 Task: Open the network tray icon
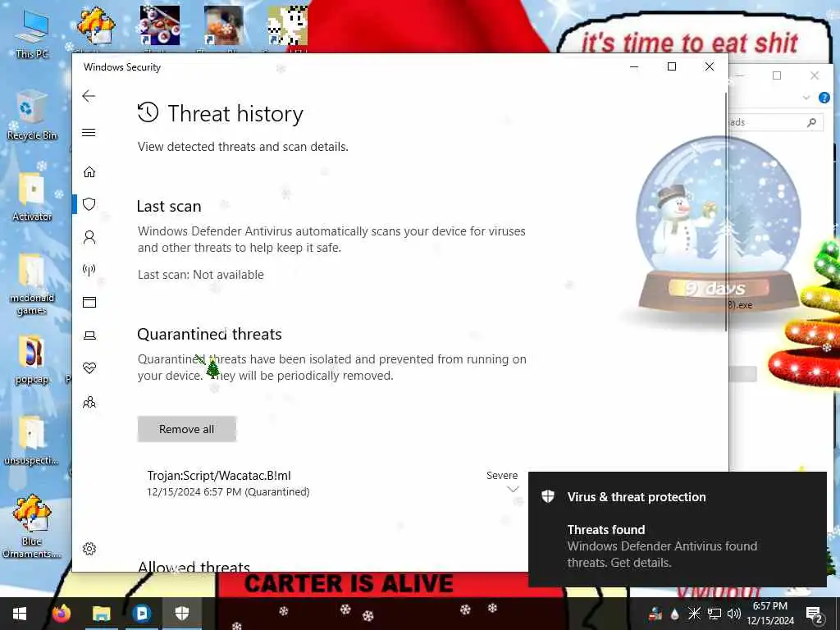[714, 614]
